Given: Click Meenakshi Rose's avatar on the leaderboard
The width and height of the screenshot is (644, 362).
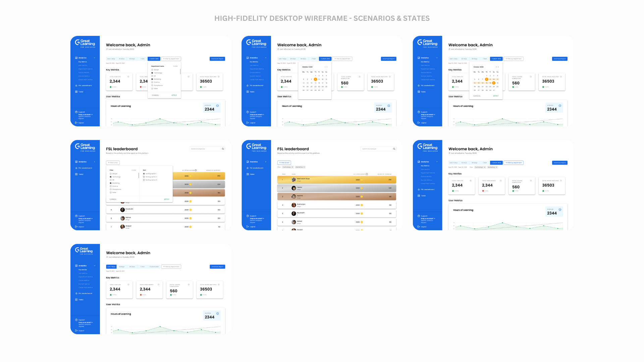Looking at the screenshot, I should click(294, 180).
